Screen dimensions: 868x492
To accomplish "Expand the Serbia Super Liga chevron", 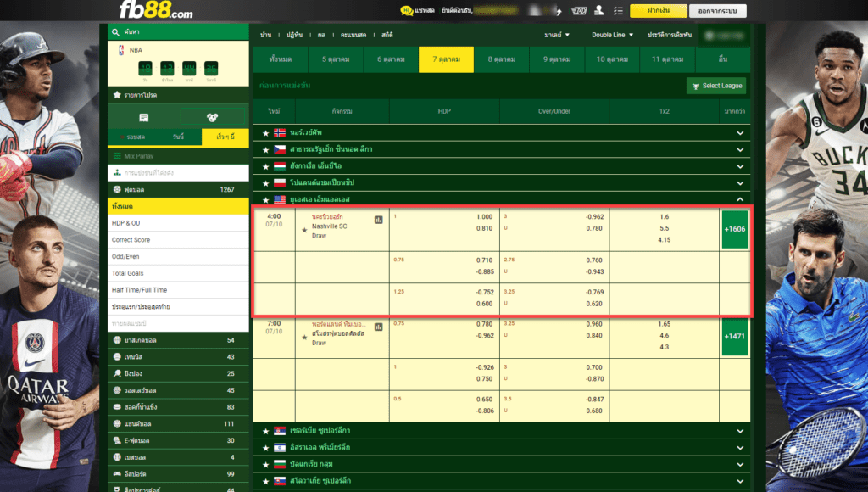I will [740, 431].
